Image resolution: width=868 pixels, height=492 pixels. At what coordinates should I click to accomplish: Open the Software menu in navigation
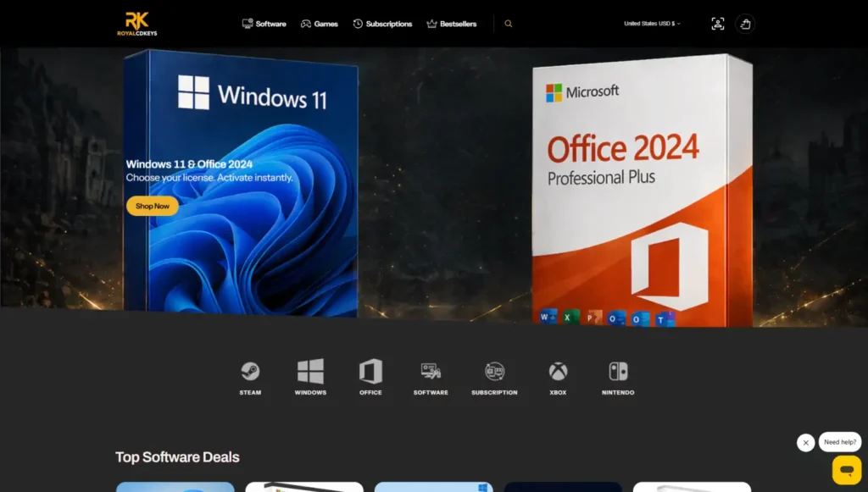pos(264,24)
